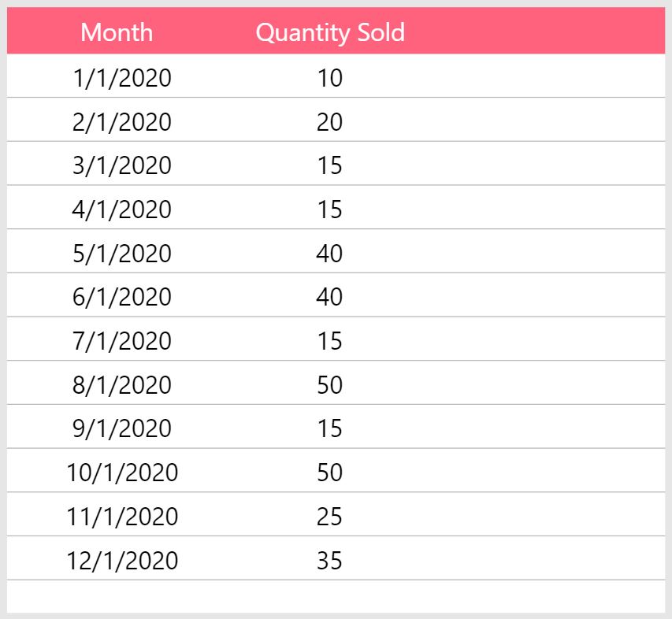Click quantity value 50 for August
Screen dimensions: 672x619
[329, 384]
